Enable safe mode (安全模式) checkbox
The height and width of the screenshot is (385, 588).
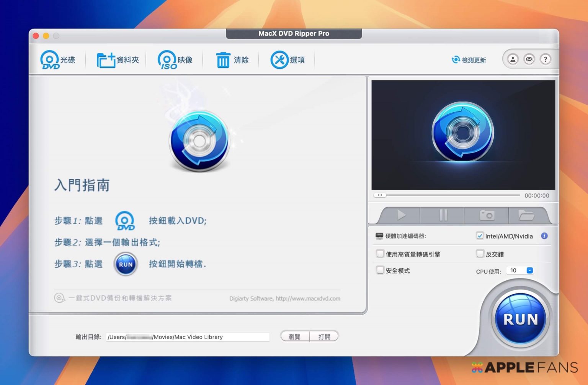[380, 270]
